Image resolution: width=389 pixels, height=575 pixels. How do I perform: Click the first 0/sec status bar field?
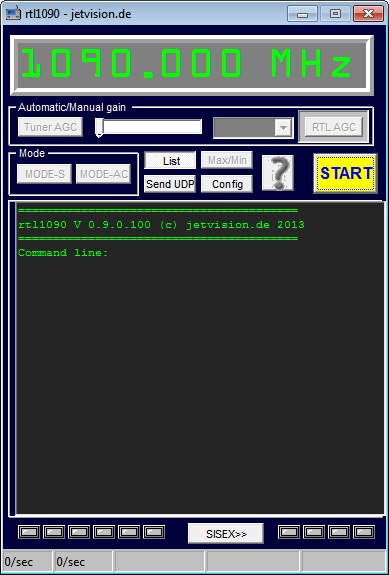[x=27, y=561]
